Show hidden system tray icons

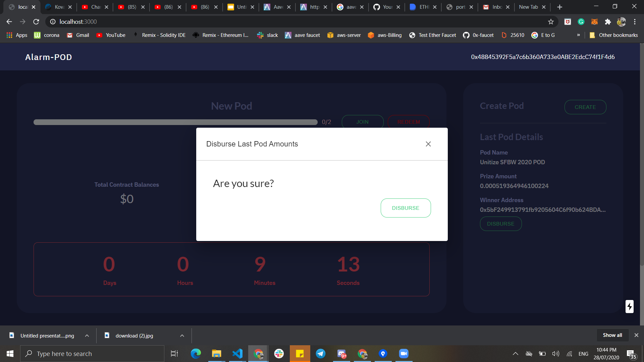tap(516, 354)
